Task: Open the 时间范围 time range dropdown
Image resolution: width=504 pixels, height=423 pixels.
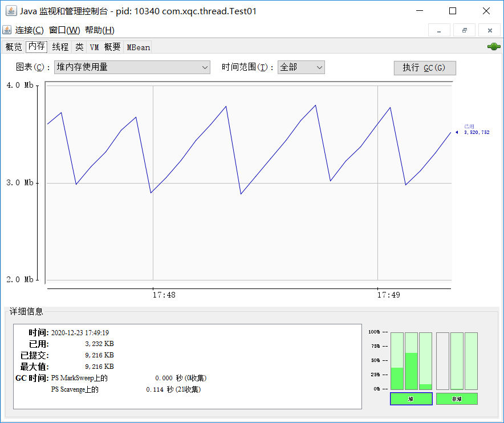Action: point(301,67)
